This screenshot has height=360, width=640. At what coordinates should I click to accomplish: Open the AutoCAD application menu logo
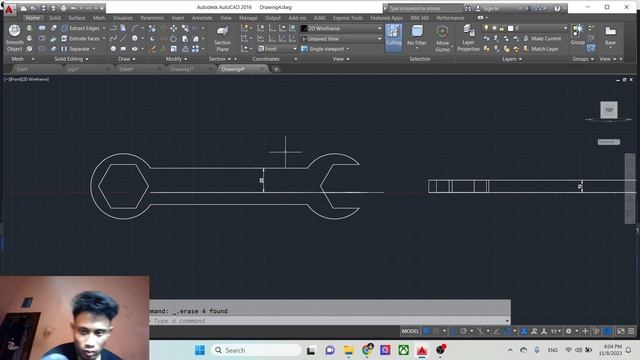[9, 8]
